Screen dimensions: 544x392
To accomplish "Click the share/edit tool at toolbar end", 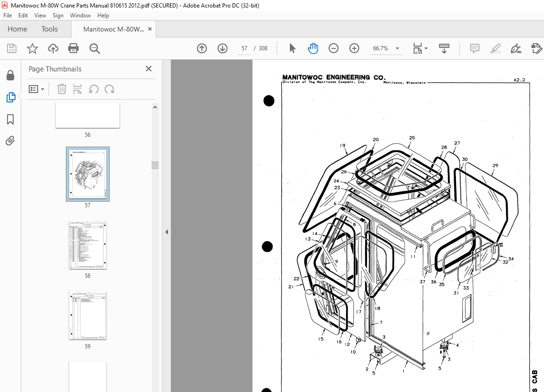I will click(x=536, y=48).
